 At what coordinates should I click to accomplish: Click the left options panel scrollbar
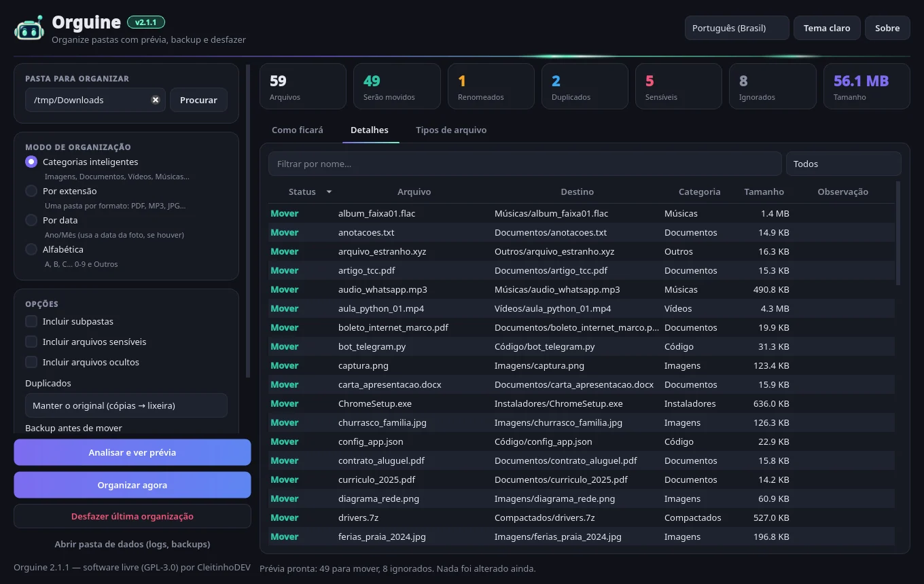(x=248, y=221)
